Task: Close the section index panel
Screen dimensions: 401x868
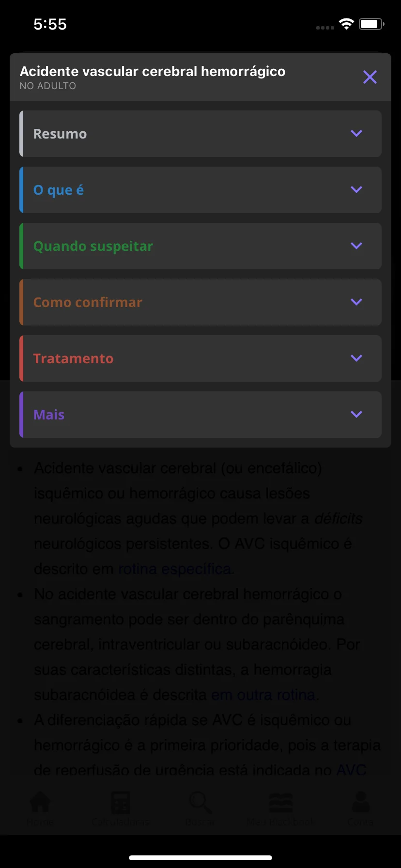Action: point(370,77)
